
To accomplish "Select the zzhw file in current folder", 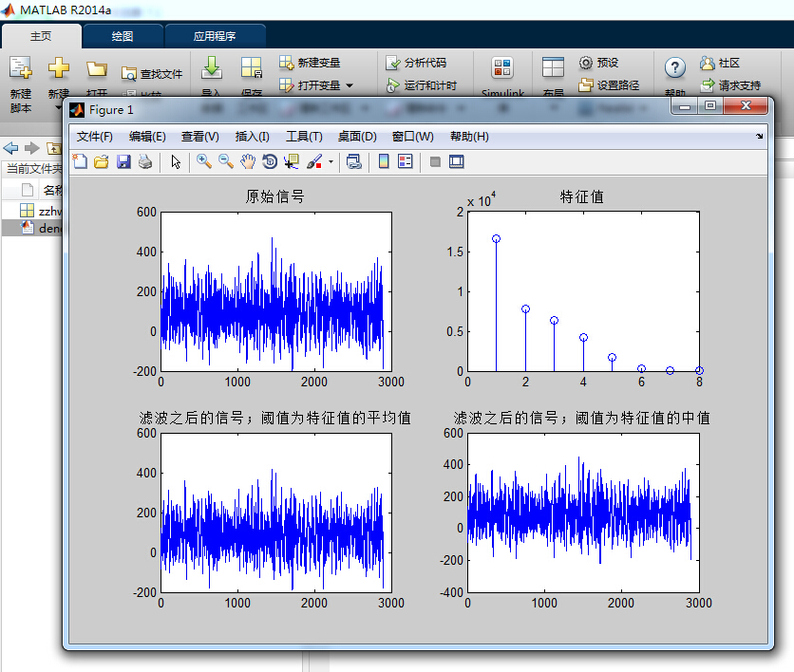I will (41, 211).
